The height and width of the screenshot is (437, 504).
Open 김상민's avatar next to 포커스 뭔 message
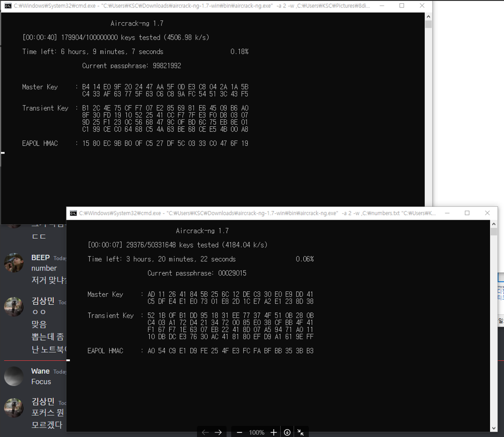[x=14, y=408]
